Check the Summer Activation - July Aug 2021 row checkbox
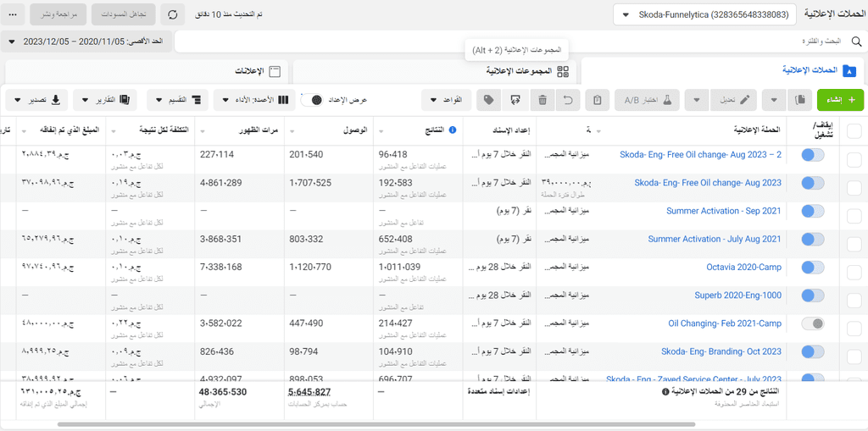Image resolution: width=868 pixels, height=431 pixels. click(854, 244)
